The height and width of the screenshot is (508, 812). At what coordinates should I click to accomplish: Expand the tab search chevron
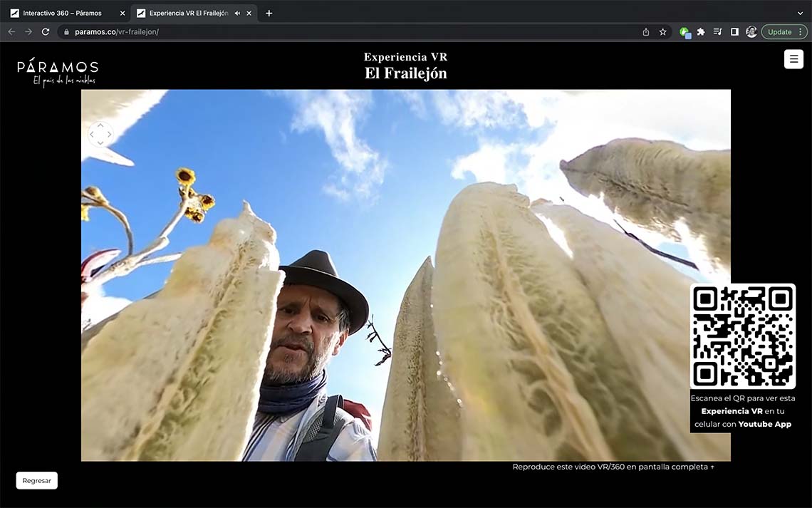tap(800, 13)
